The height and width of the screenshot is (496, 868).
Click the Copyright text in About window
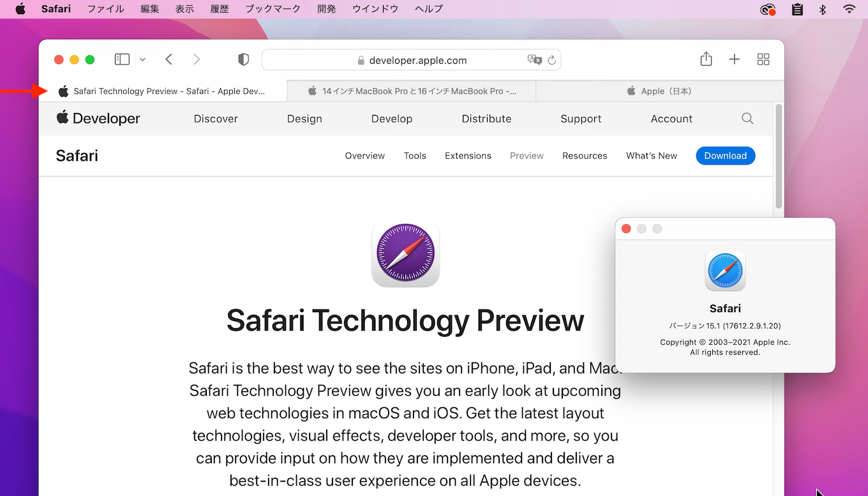[725, 347]
